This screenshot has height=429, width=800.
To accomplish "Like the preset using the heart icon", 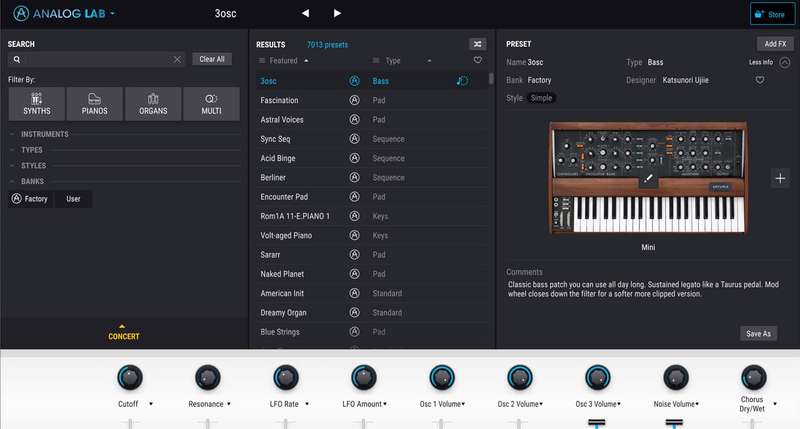I will 760,79.
